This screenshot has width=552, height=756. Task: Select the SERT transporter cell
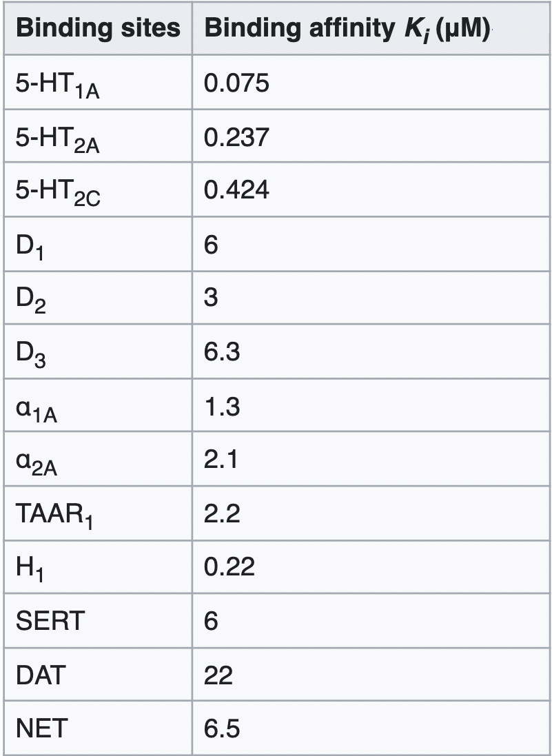click(98, 620)
